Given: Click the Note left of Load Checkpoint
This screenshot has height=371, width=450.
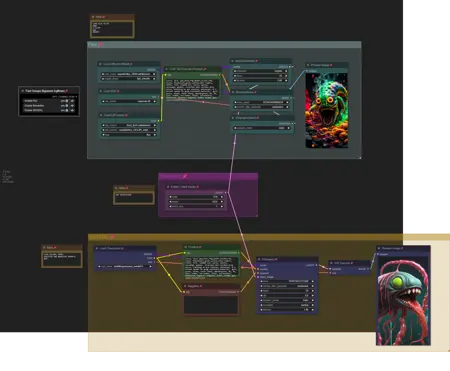Looking at the screenshot, I should 62,259.
